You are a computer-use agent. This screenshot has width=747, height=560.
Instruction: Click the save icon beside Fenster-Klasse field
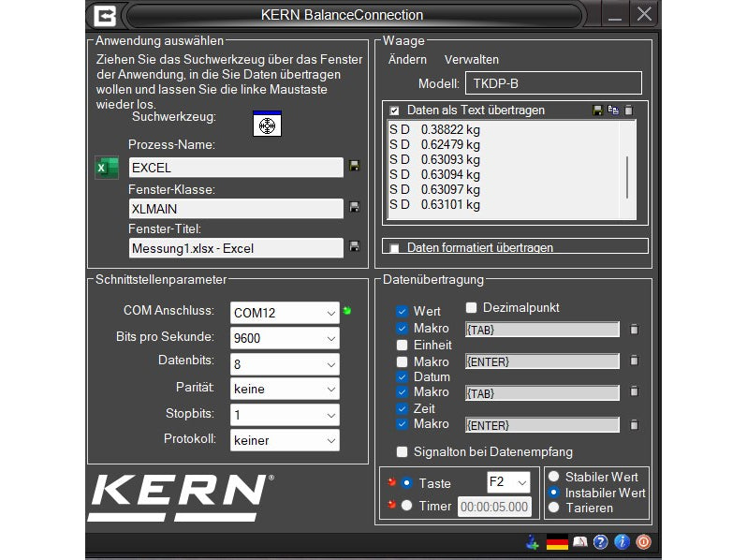point(355,207)
